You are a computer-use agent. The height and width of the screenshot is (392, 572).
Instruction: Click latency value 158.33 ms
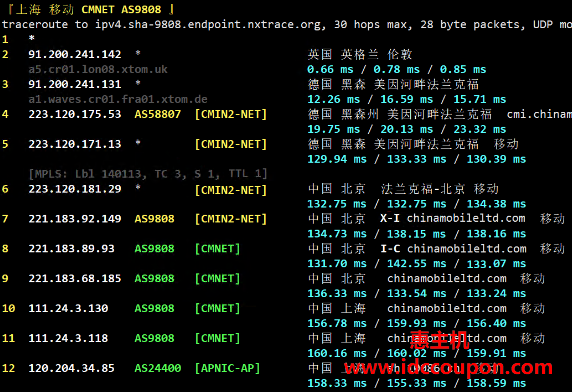pos(337,383)
